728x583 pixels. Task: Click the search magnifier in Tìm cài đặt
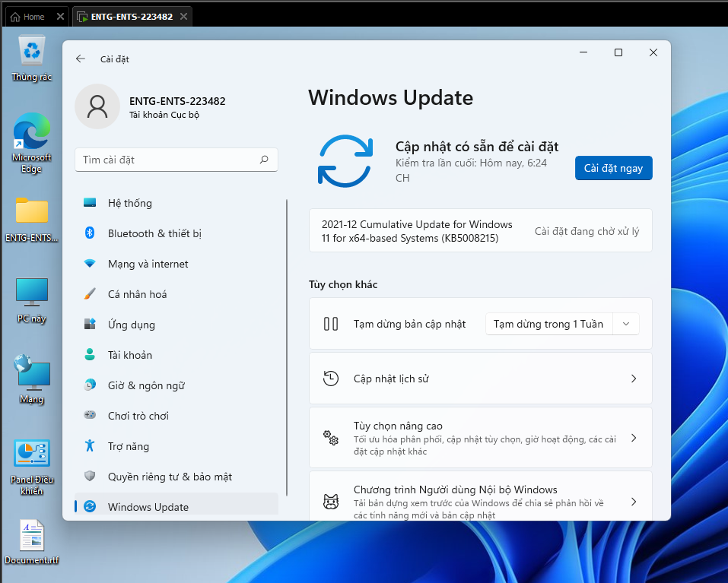point(264,160)
